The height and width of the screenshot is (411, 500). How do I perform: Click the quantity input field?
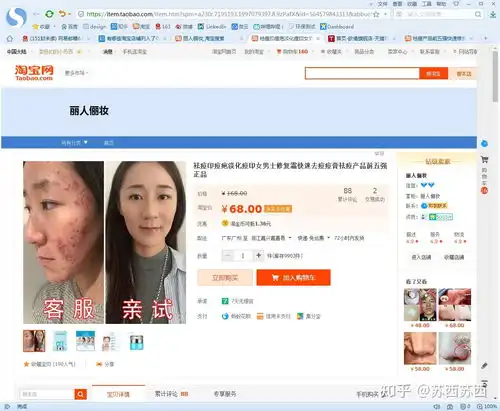(243, 256)
